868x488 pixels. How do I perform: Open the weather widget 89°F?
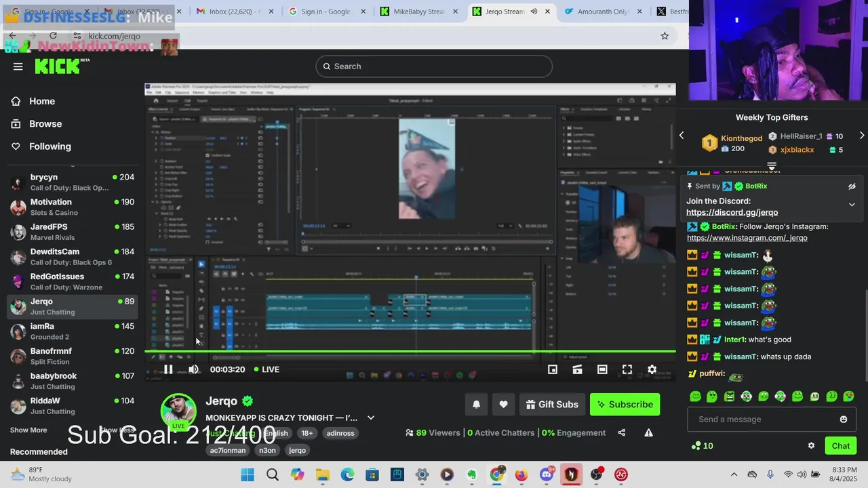click(42, 474)
